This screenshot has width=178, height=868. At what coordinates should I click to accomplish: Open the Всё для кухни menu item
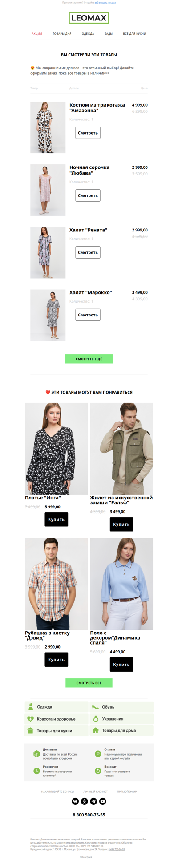[x=134, y=34]
